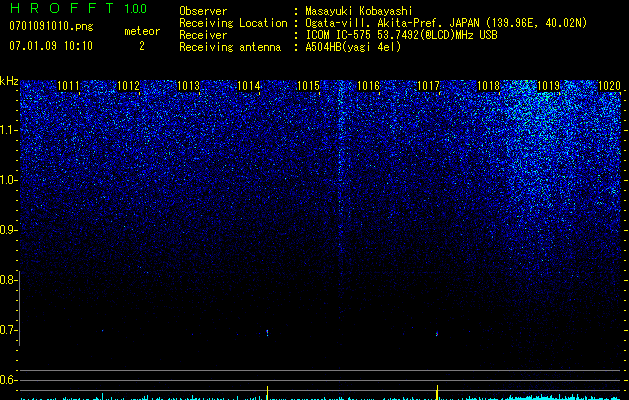The height and width of the screenshot is (400, 629).
Task: Click the 1016 time axis label
Action: pyautogui.click(x=368, y=86)
